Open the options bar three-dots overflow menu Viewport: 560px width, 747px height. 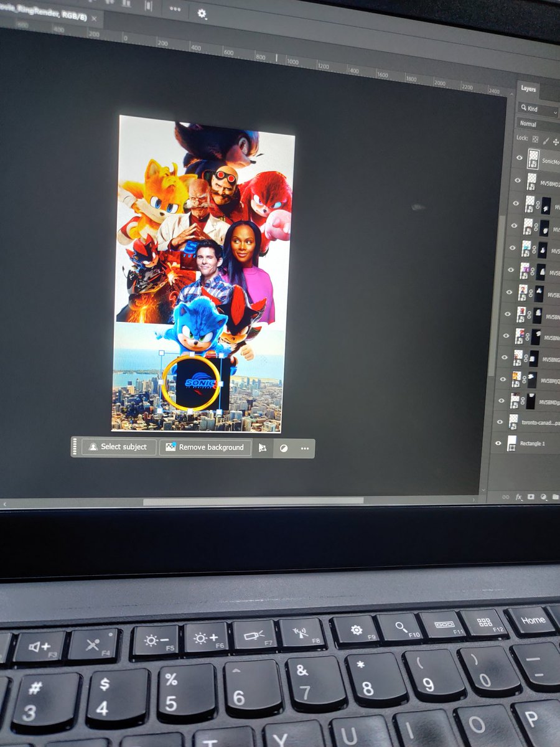tap(175, 9)
